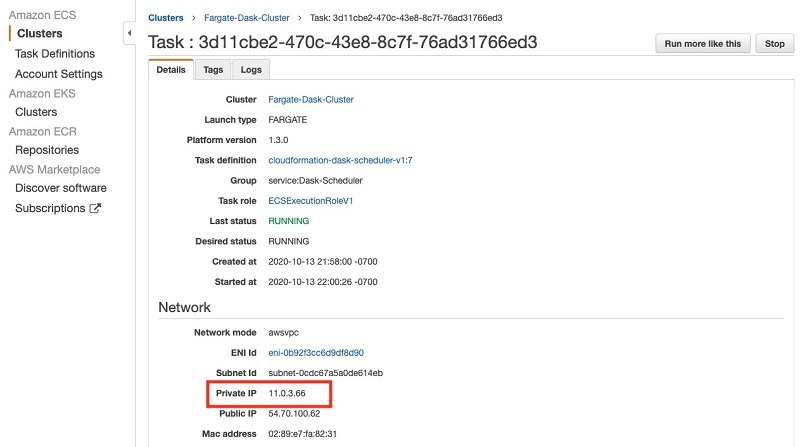This screenshot has height=447, width=800.
Task: Click the Amazon EKS sidebar heading
Action: (x=42, y=94)
